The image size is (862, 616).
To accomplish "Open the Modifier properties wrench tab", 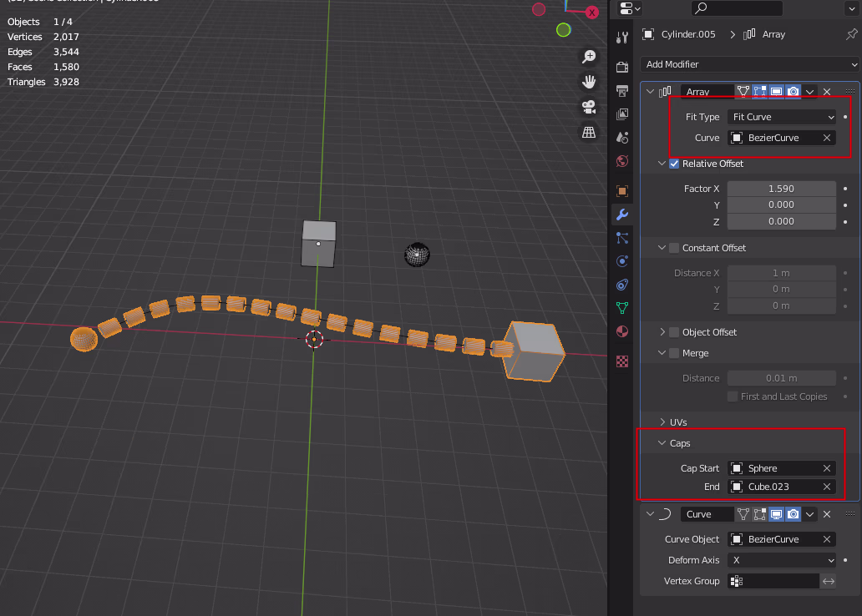I will (x=622, y=215).
